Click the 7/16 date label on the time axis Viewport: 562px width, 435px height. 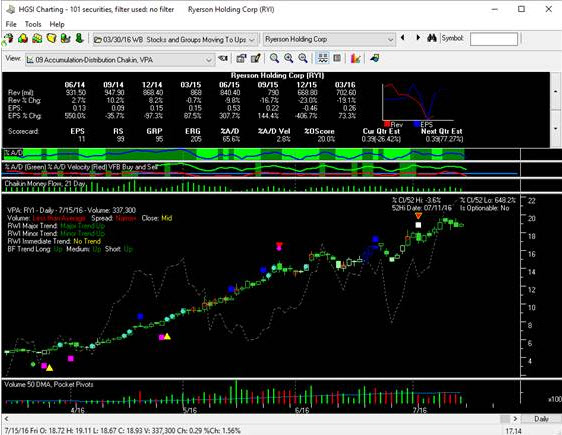[x=420, y=410]
